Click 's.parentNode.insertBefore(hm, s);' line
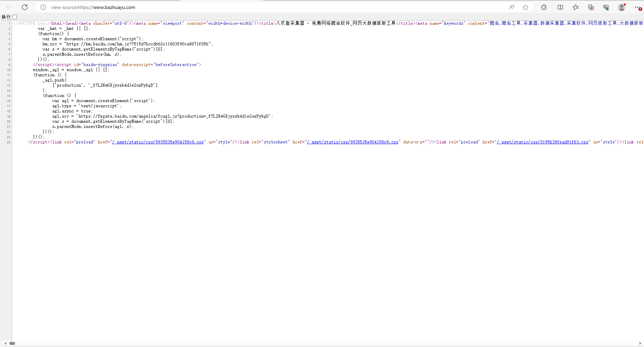The width and height of the screenshot is (644, 347). (x=82, y=54)
